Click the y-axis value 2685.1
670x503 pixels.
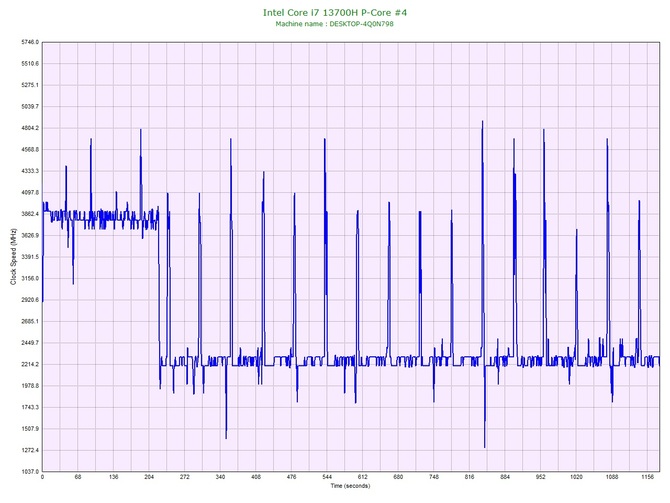(29, 321)
